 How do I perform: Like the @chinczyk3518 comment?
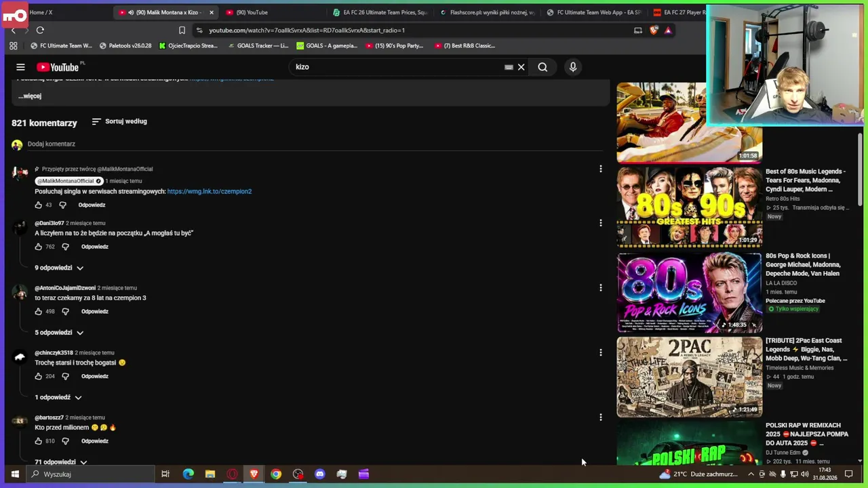pyautogui.click(x=39, y=376)
